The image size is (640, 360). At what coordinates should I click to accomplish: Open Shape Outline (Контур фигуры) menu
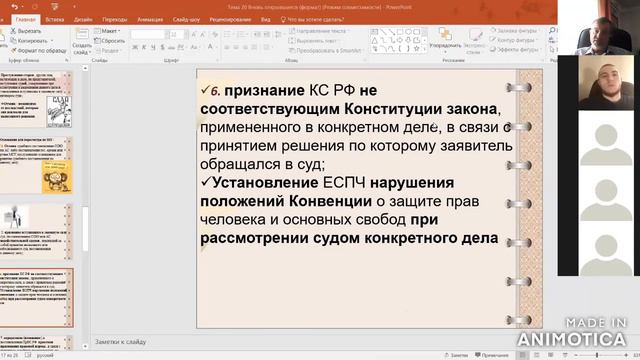(513, 40)
